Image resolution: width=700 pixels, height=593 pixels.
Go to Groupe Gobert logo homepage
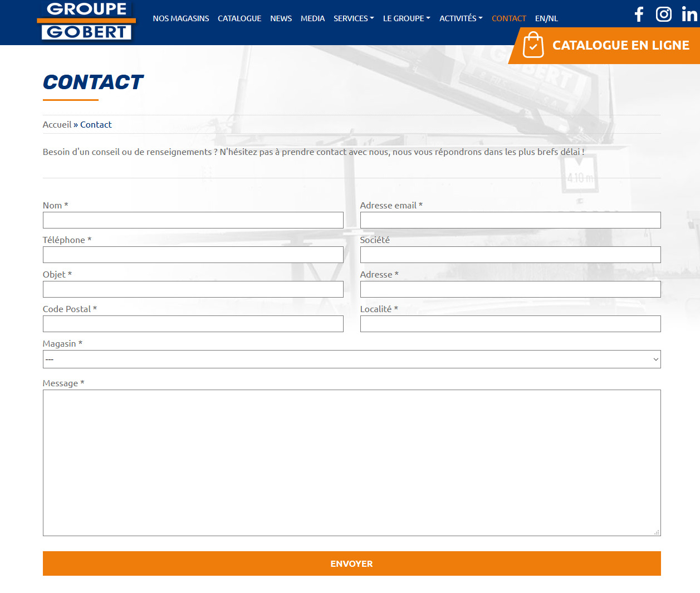click(86, 21)
